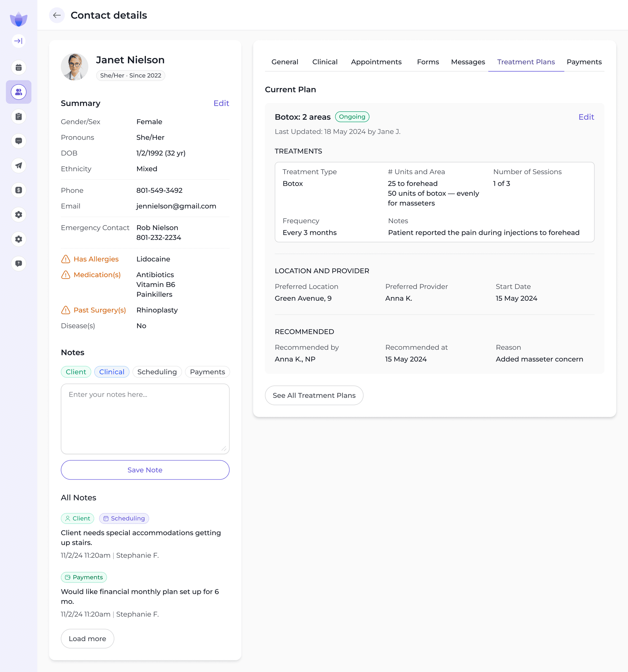628x672 pixels.
Task: Open Messages chat bubble icon
Action: pos(19,141)
